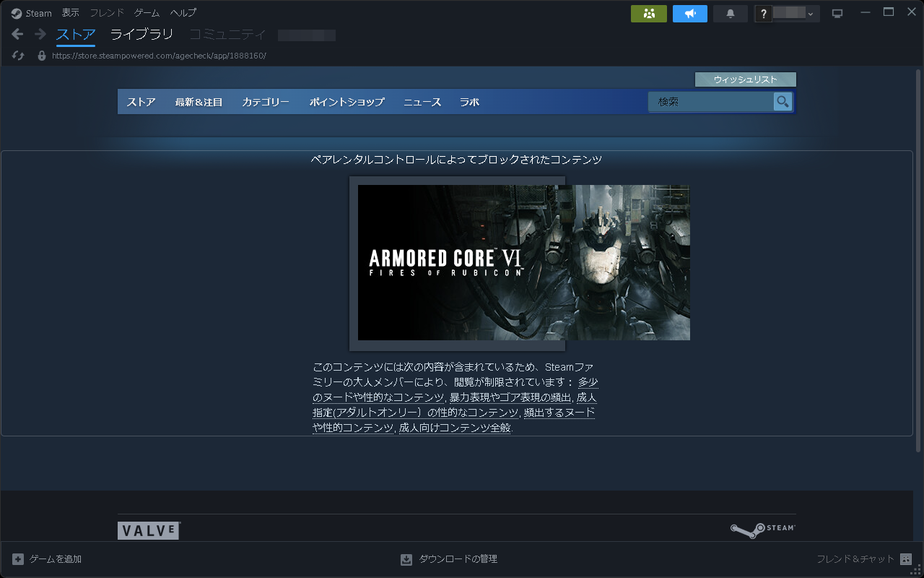
Task: Open the Steam menu
Action: pyautogui.click(x=31, y=12)
